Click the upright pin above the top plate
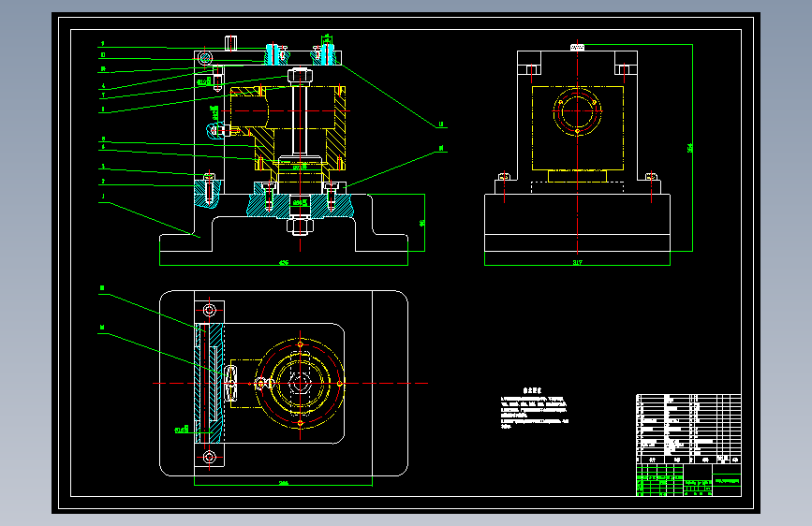 231,43
